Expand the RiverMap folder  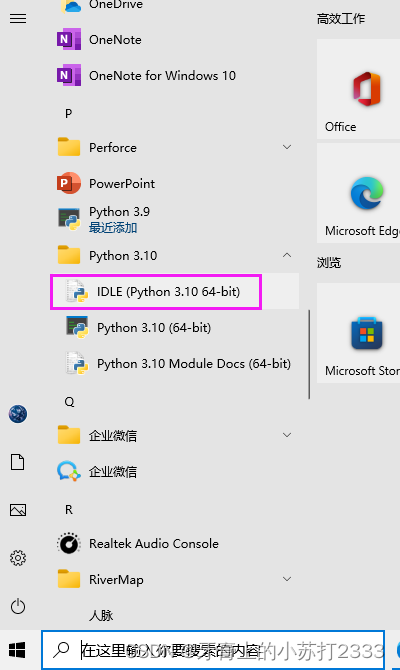[287, 579]
